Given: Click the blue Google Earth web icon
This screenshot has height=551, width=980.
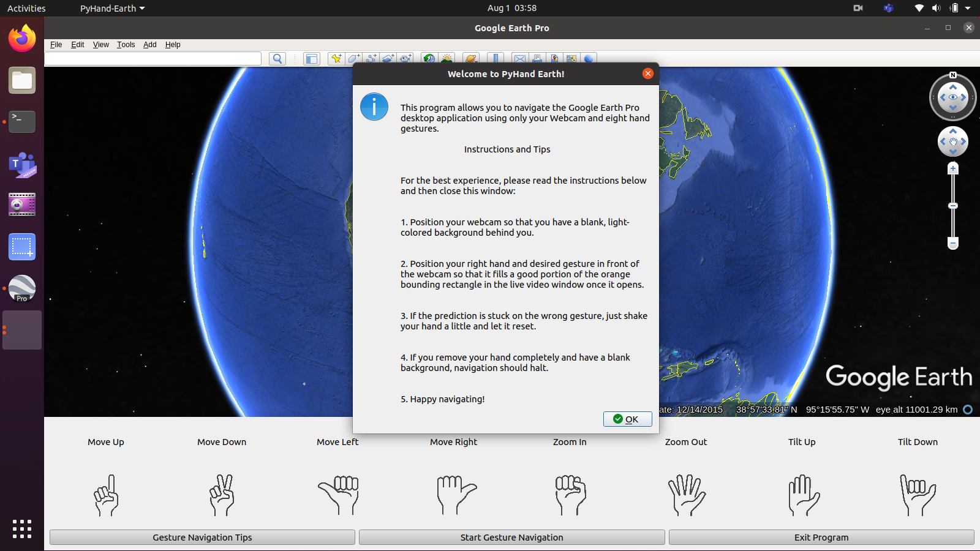Looking at the screenshot, I should pyautogui.click(x=589, y=59).
